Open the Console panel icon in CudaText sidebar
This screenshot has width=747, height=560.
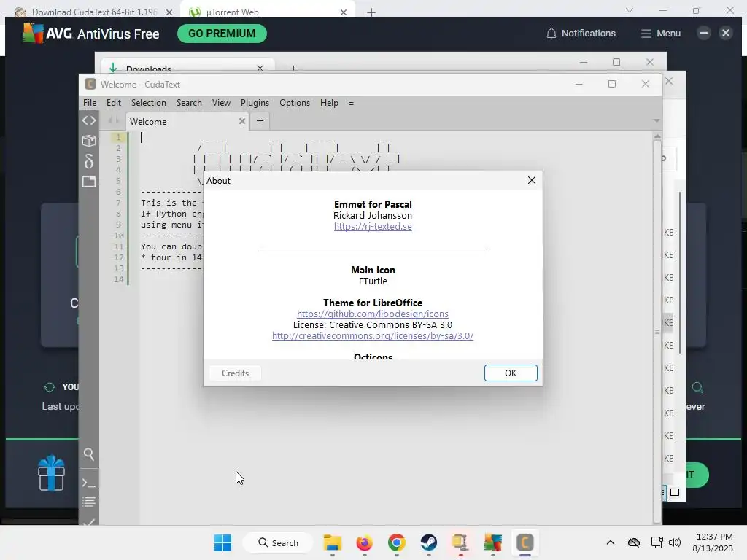tap(88, 483)
